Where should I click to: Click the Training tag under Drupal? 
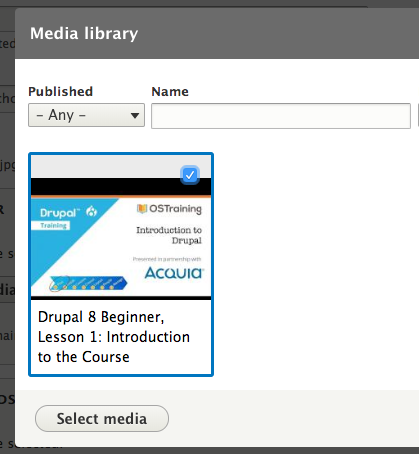[53, 226]
